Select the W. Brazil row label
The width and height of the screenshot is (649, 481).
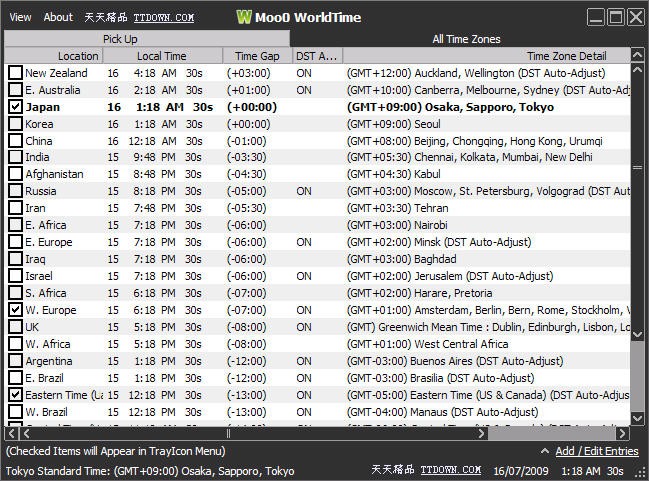point(46,412)
